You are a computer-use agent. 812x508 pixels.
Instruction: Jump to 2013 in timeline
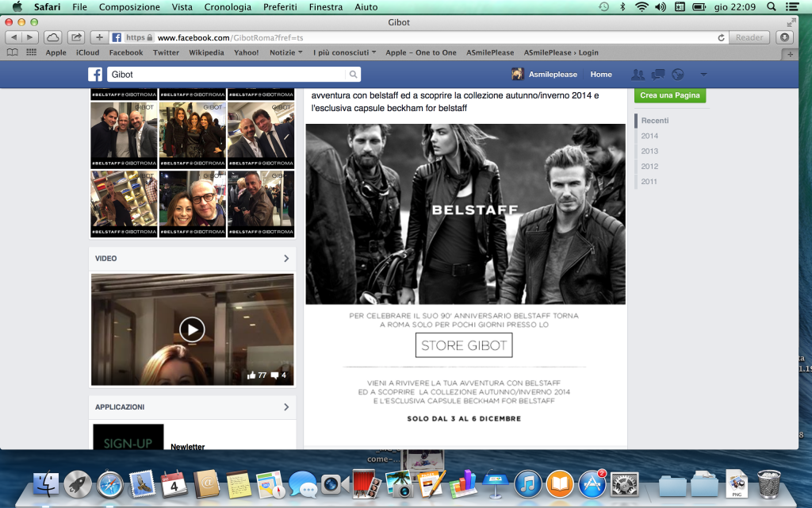(x=649, y=151)
